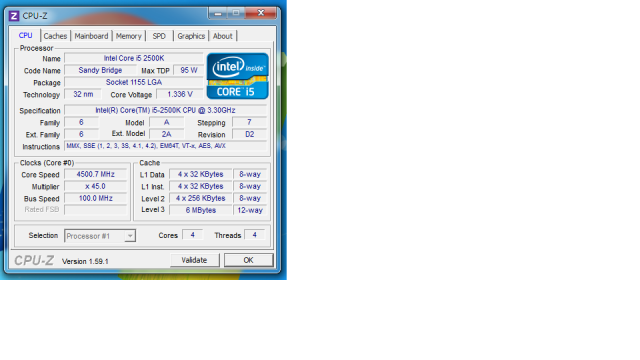Click the Max TDP value 95 W
The image size is (640, 360).
click(x=189, y=70)
